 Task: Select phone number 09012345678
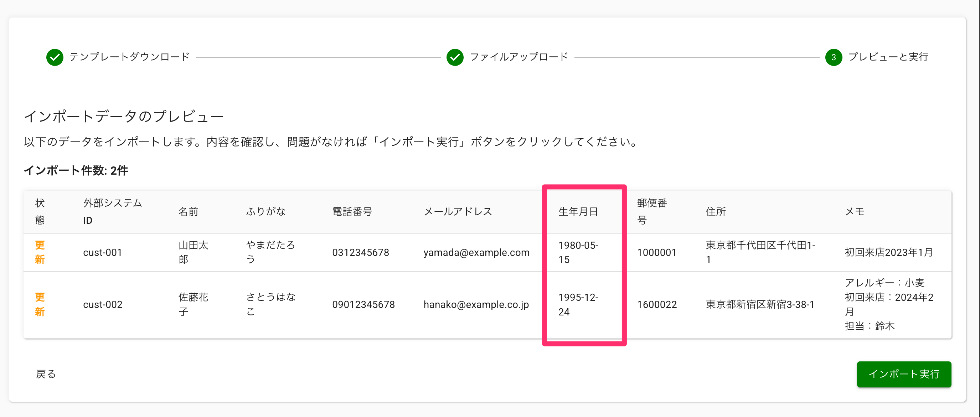point(363,304)
